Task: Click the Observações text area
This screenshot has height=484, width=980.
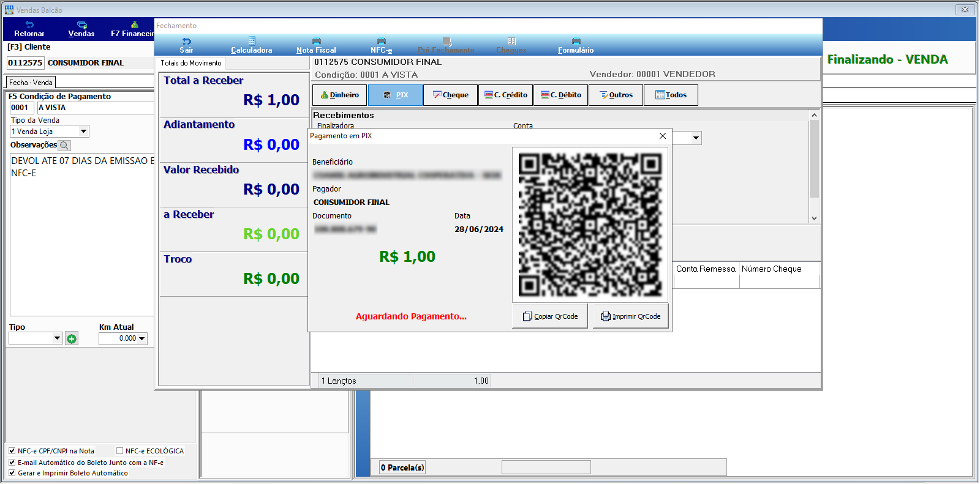Action: (82, 234)
